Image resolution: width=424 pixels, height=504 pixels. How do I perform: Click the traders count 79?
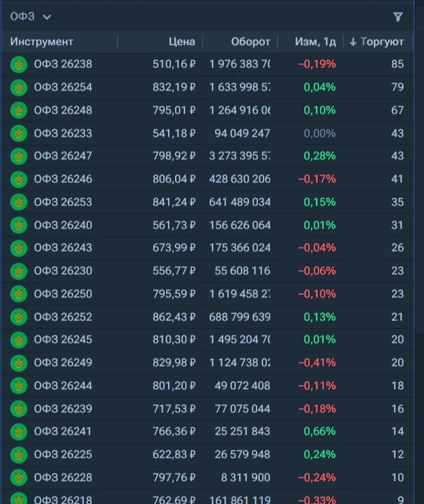click(397, 87)
